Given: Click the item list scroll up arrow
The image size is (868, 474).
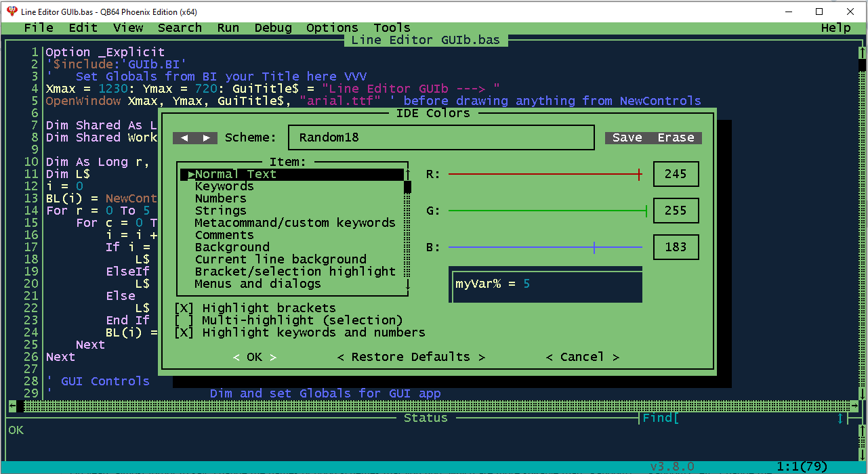Looking at the screenshot, I should click(x=408, y=174).
